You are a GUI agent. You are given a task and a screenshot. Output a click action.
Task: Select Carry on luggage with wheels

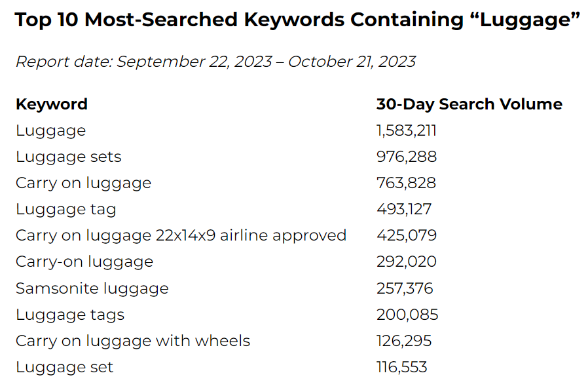tap(133, 341)
